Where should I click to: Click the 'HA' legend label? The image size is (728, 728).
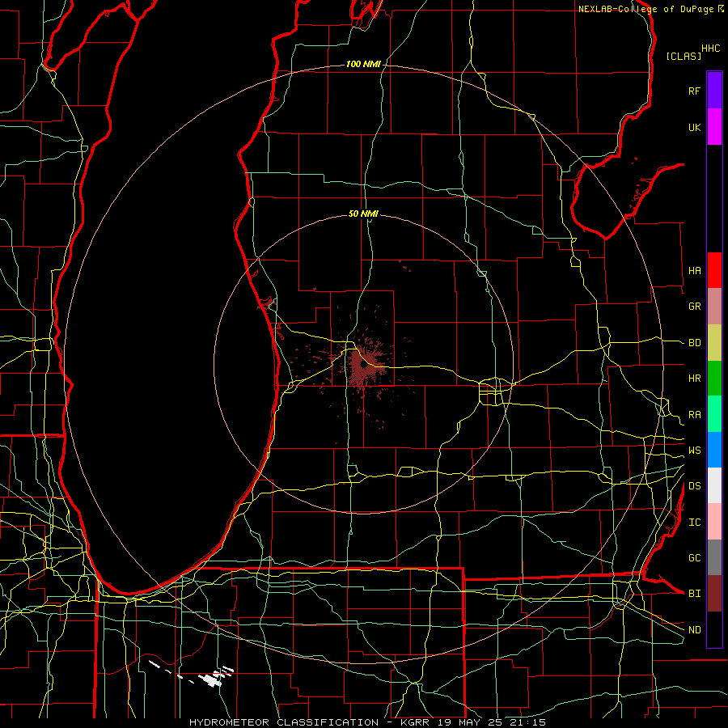(694, 271)
